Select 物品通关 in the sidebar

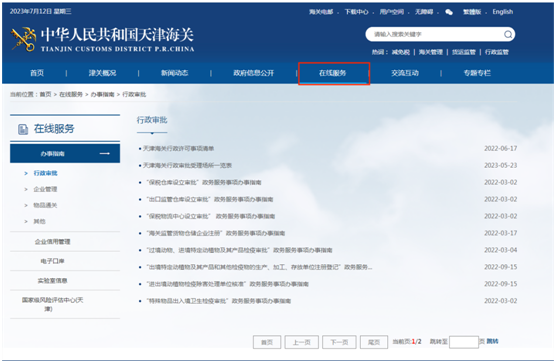pos(45,205)
